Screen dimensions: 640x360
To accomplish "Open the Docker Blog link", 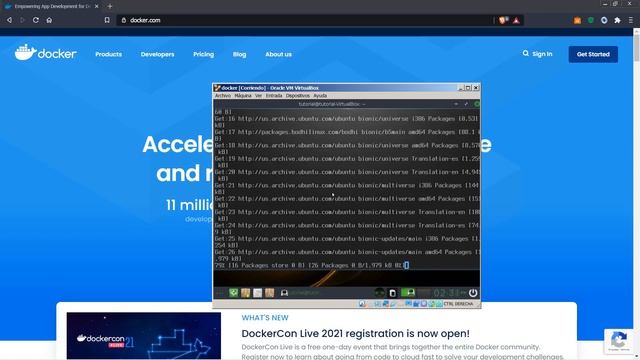I will coord(240,54).
